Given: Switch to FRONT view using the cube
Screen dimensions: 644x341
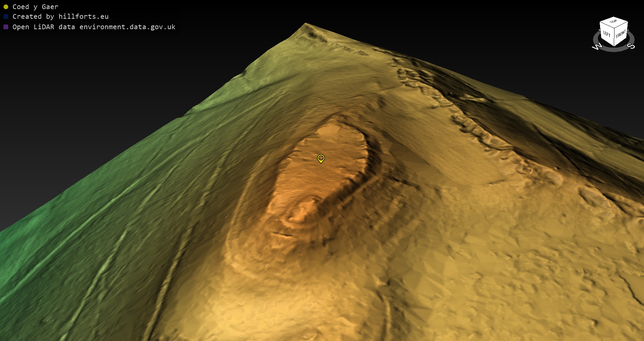Looking at the screenshot, I should 621,34.
